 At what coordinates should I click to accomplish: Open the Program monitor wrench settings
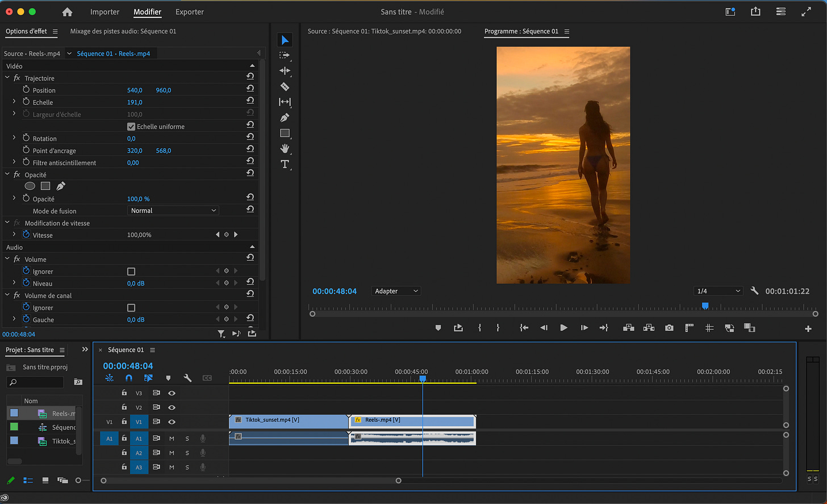754,291
